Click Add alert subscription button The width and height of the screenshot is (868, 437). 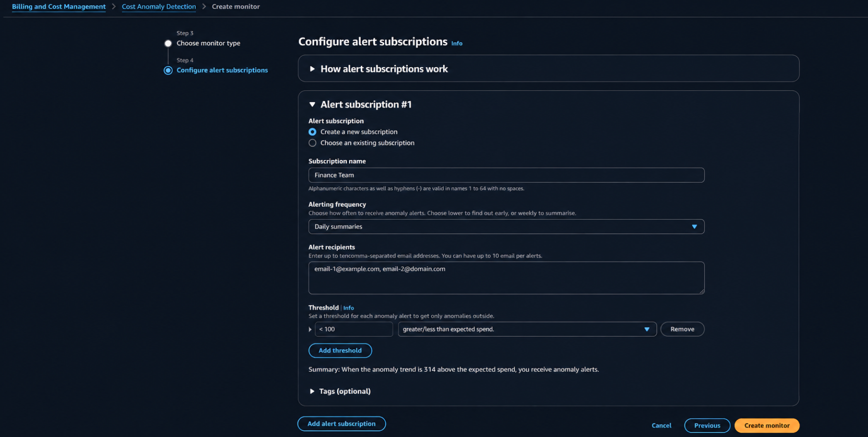[342, 424]
